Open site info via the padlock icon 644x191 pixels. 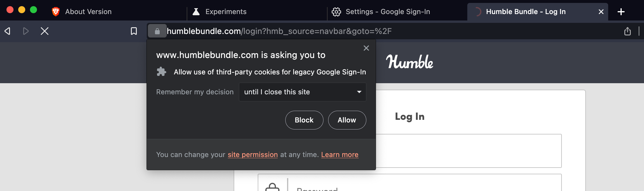click(157, 31)
